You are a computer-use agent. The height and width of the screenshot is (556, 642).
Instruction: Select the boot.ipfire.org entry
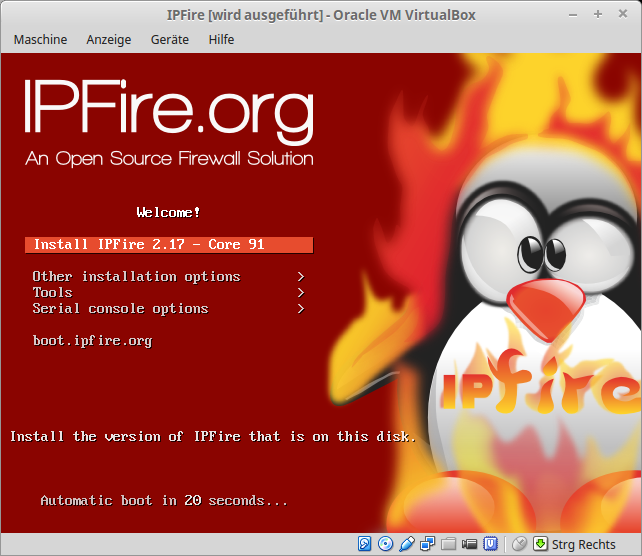[x=93, y=341]
